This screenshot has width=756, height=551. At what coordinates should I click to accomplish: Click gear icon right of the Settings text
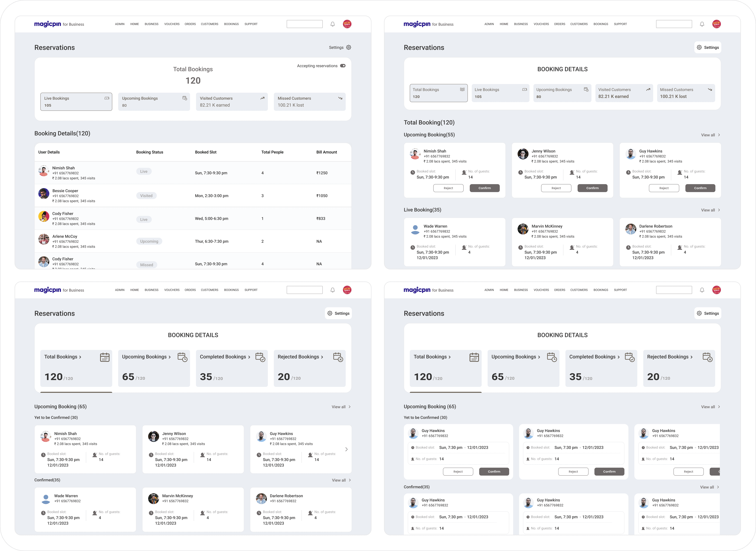point(348,47)
